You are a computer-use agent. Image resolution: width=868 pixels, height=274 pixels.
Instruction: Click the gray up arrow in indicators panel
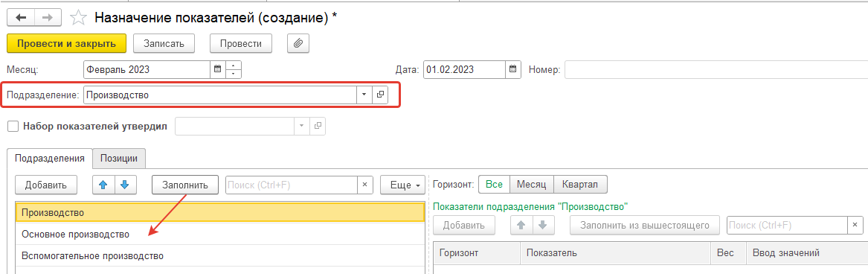pyautogui.click(x=521, y=225)
